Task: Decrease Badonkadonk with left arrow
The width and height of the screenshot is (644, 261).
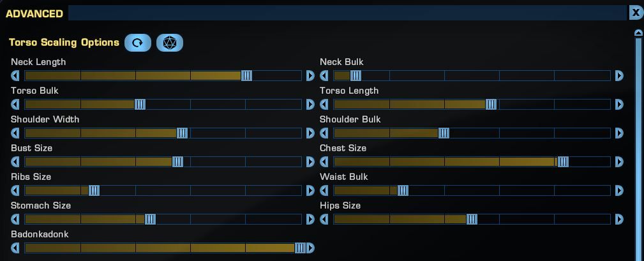Action: click(x=15, y=248)
